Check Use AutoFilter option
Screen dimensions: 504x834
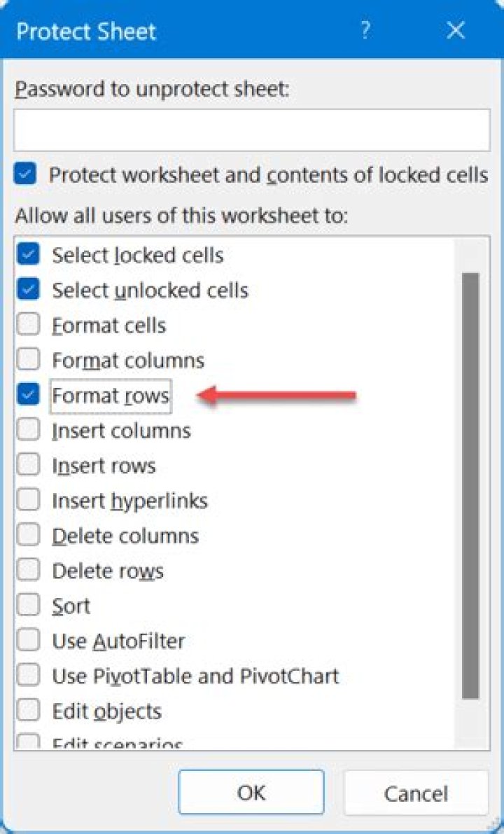point(28,641)
